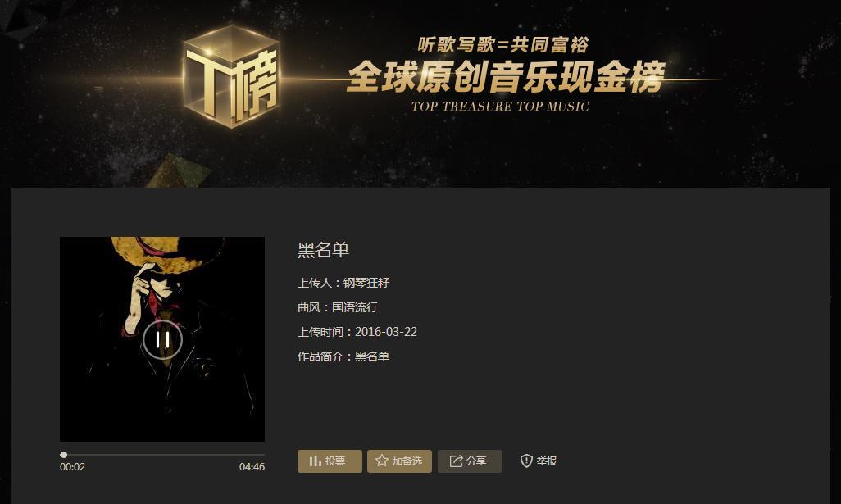The image size is (841, 504).
Task: Click the share arrow icon beside 分享
Action: (x=456, y=461)
